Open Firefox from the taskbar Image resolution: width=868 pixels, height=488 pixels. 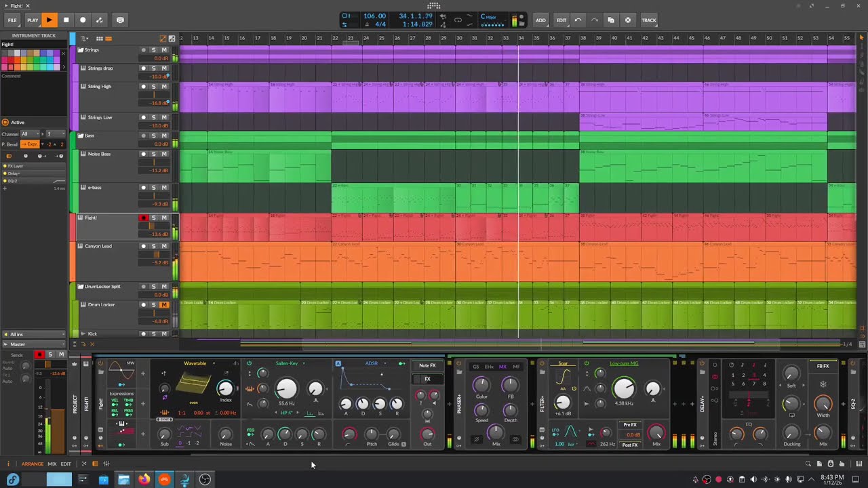pos(144,480)
